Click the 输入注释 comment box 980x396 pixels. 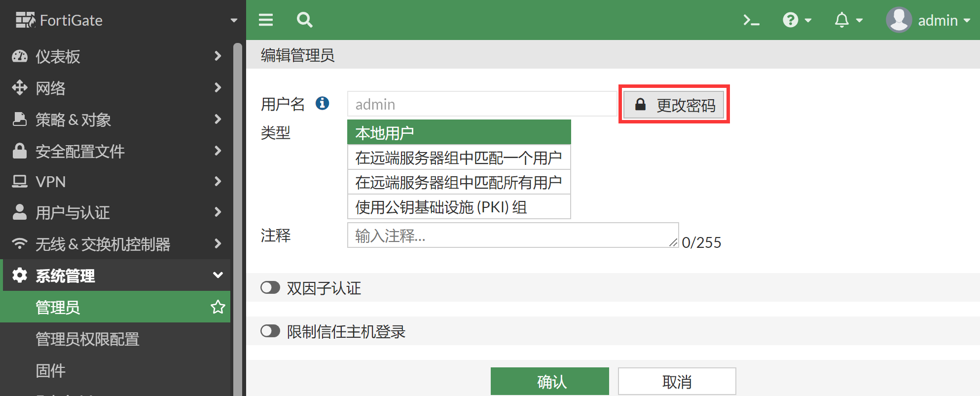[513, 235]
